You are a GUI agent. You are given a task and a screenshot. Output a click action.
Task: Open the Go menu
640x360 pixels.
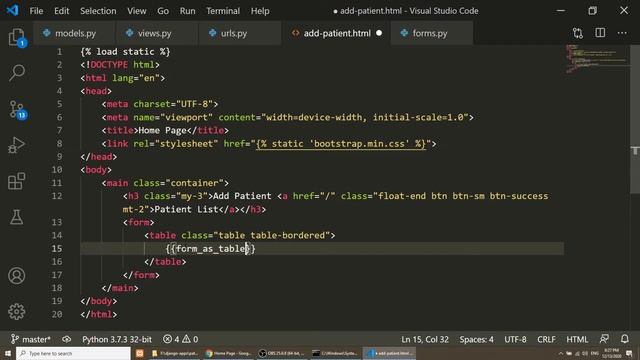163,11
